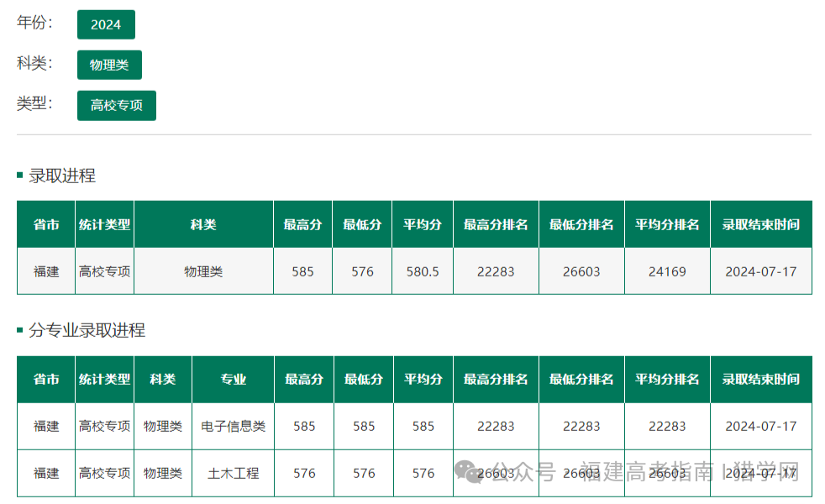Select the 土木工程 major cell

coord(233,474)
